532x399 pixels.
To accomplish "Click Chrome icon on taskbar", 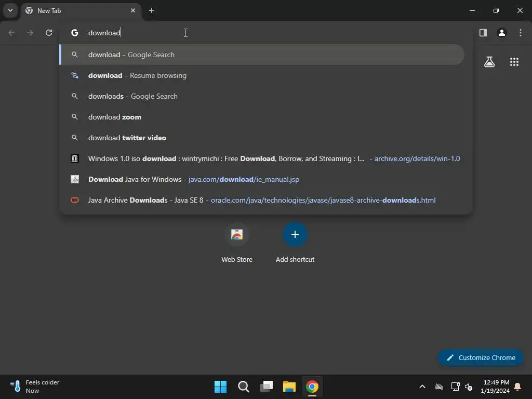I will pos(312,387).
